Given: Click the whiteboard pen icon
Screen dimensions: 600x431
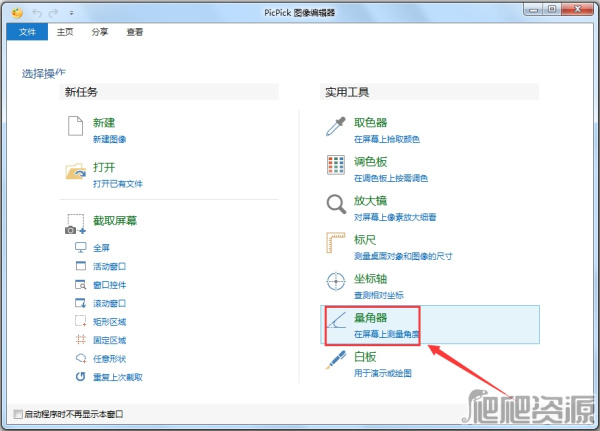Looking at the screenshot, I should [336, 360].
